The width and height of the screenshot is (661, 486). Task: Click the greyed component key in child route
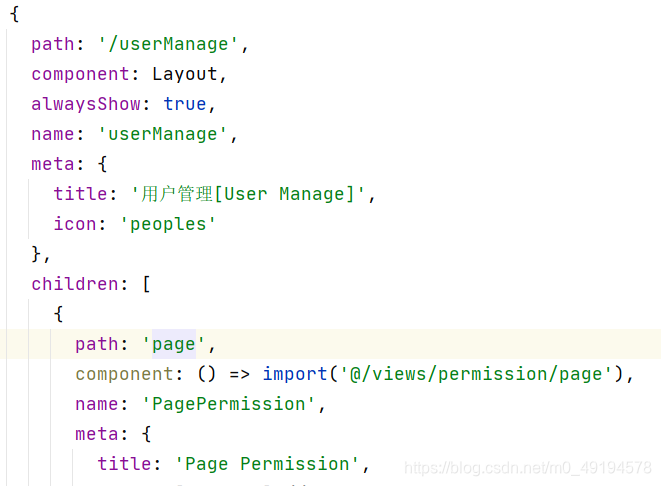124,374
